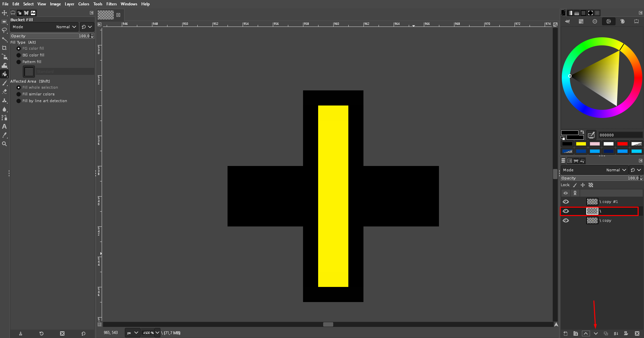
Task: Open the Colors menu
Action: click(84, 4)
